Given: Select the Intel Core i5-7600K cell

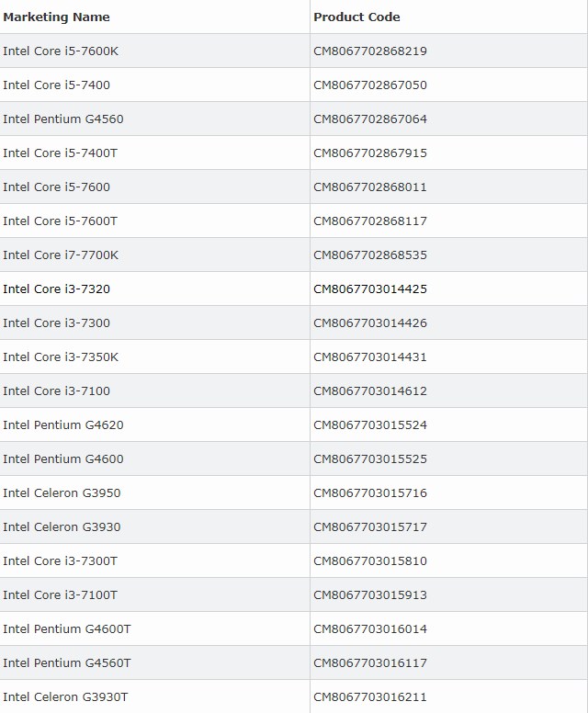Looking at the screenshot, I should 61,51.
